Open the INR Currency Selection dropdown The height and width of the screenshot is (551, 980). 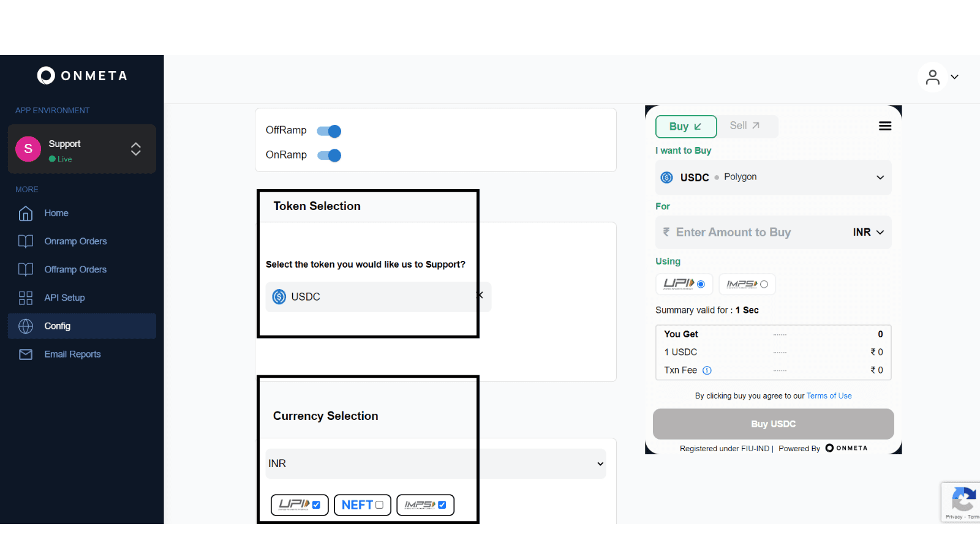(x=436, y=464)
